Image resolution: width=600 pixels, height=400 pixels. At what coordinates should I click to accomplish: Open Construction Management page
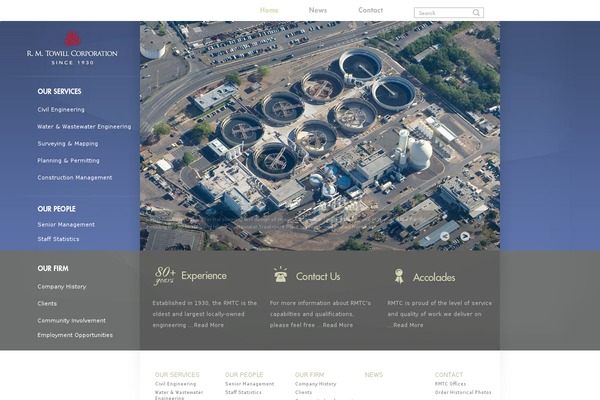click(x=75, y=178)
